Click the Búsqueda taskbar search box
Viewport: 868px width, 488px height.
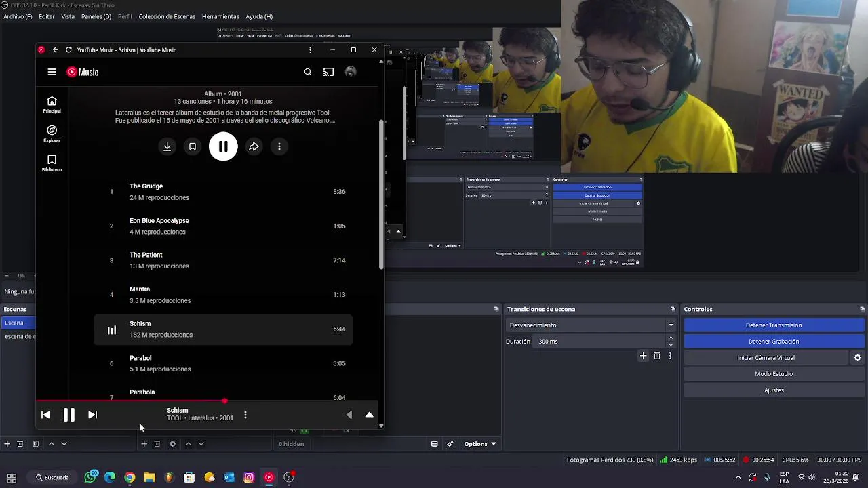[x=54, y=477]
